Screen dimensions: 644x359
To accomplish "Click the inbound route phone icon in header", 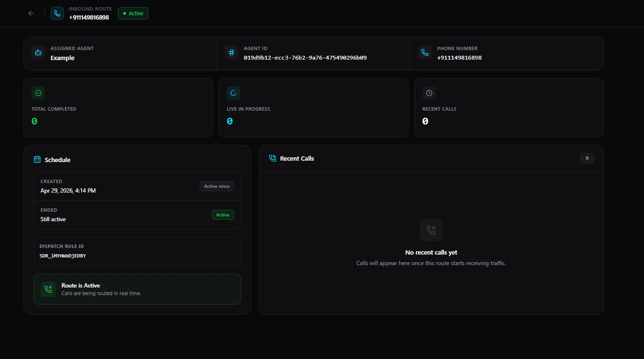I will point(57,13).
